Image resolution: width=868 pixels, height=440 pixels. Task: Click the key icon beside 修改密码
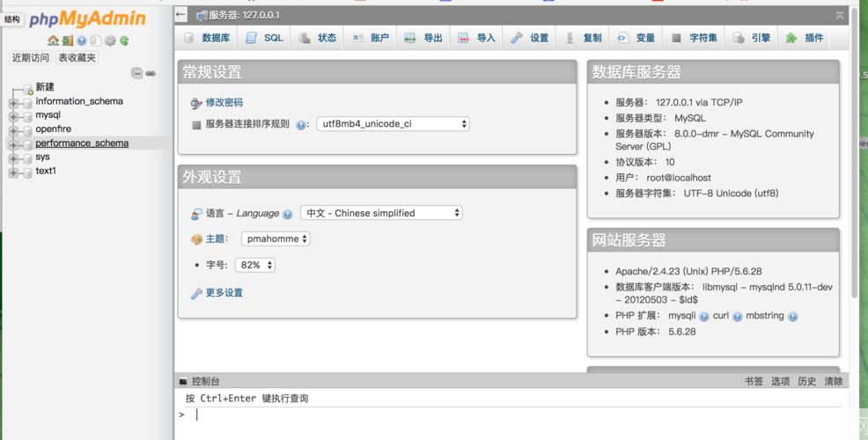pyautogui.click(x=196, y=103)
